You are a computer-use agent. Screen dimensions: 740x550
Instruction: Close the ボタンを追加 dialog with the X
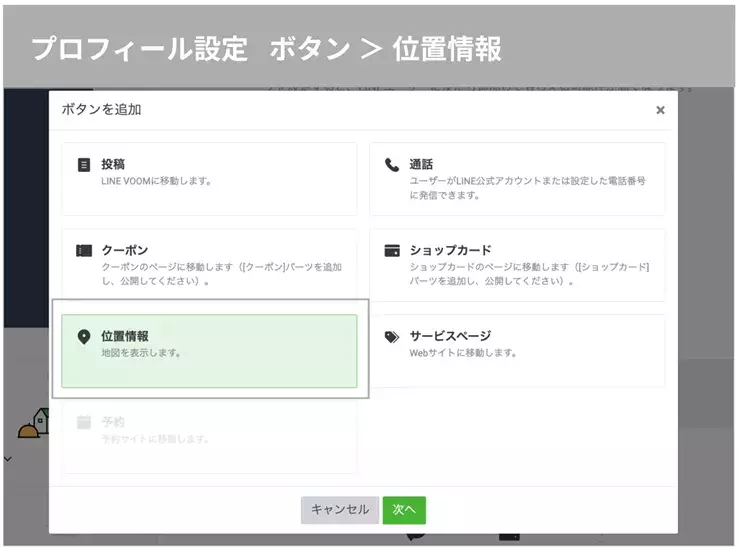pos(660,110)
